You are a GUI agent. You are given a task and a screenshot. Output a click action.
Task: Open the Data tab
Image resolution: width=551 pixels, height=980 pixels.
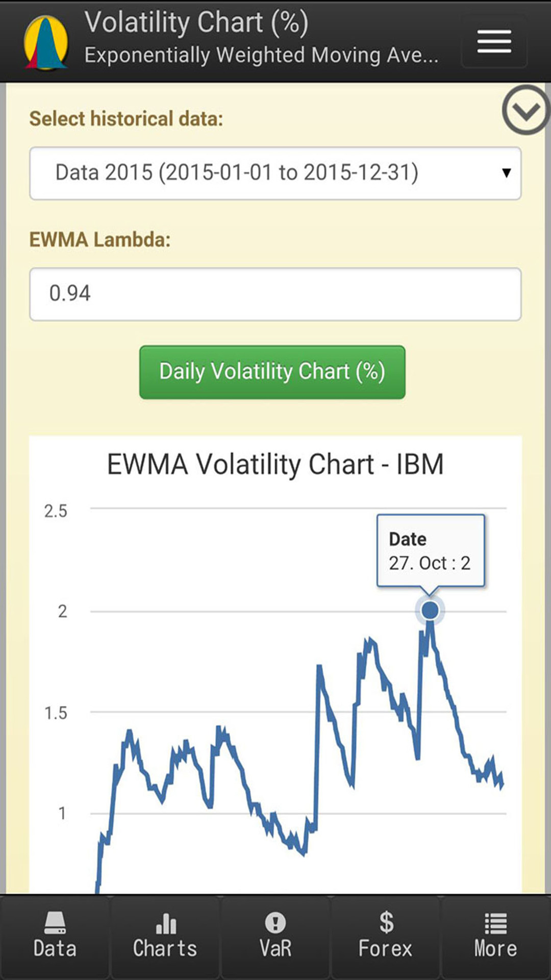click(x=55, y=937)
